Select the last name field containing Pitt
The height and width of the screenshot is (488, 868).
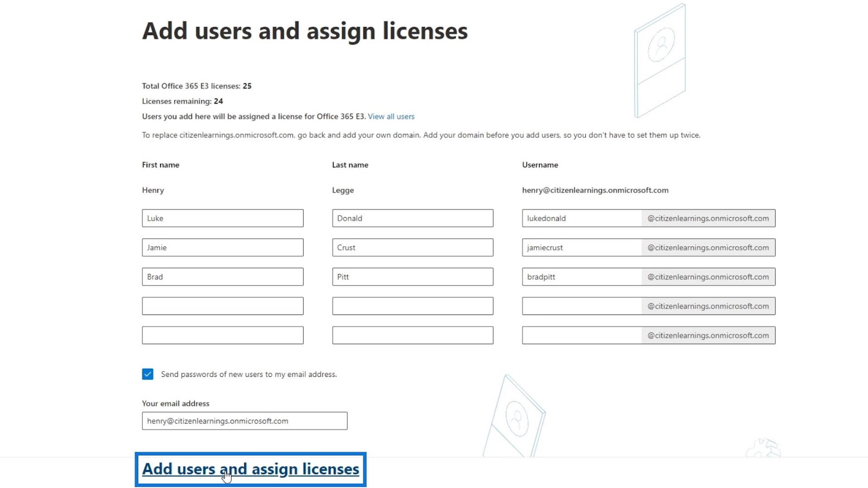(413, 277)
